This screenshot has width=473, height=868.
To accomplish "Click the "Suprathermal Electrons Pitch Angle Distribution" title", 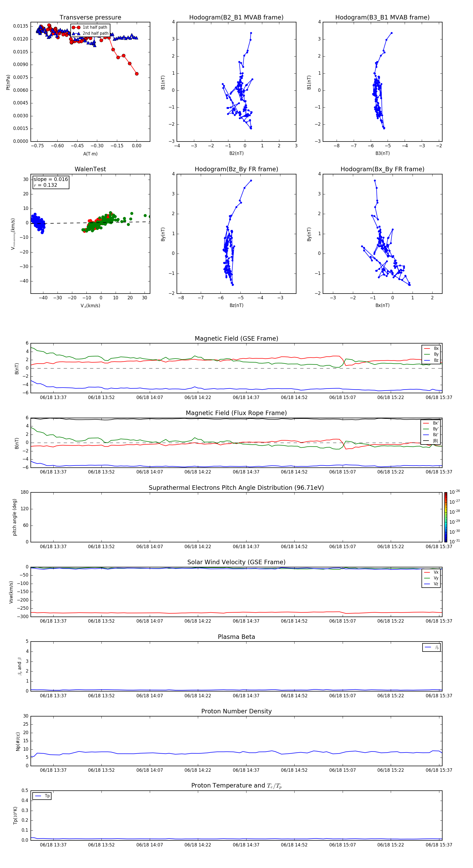I will (236, 488).
